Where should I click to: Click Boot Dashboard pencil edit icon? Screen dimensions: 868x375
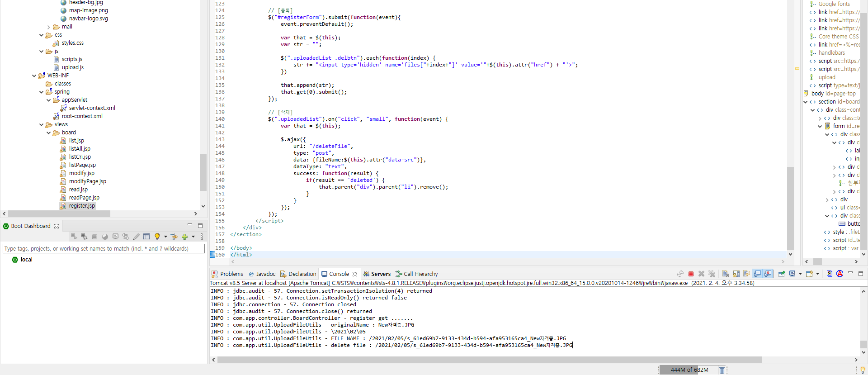[136, 237]
